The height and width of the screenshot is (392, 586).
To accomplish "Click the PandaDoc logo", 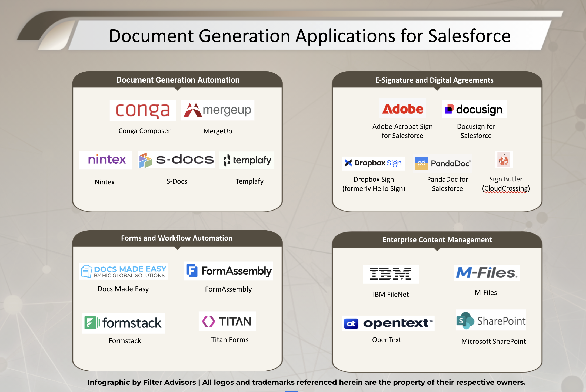I will (443, 163).
